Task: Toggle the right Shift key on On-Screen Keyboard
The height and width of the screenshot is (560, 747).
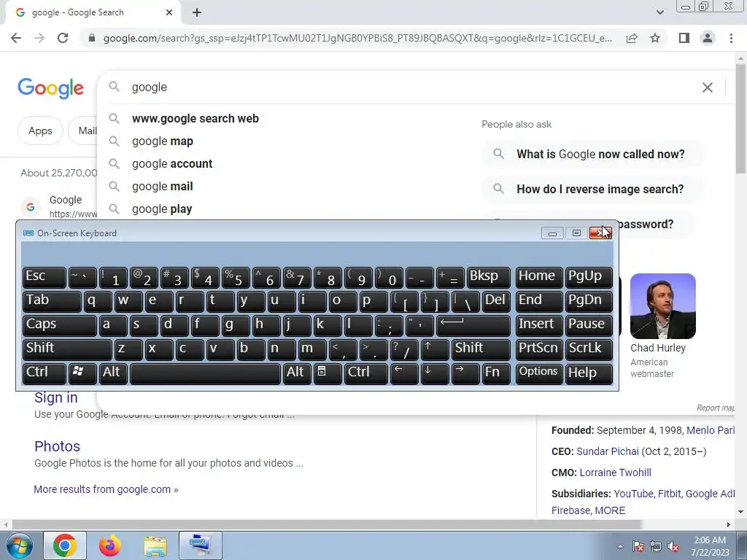Action: pos(481,349)
